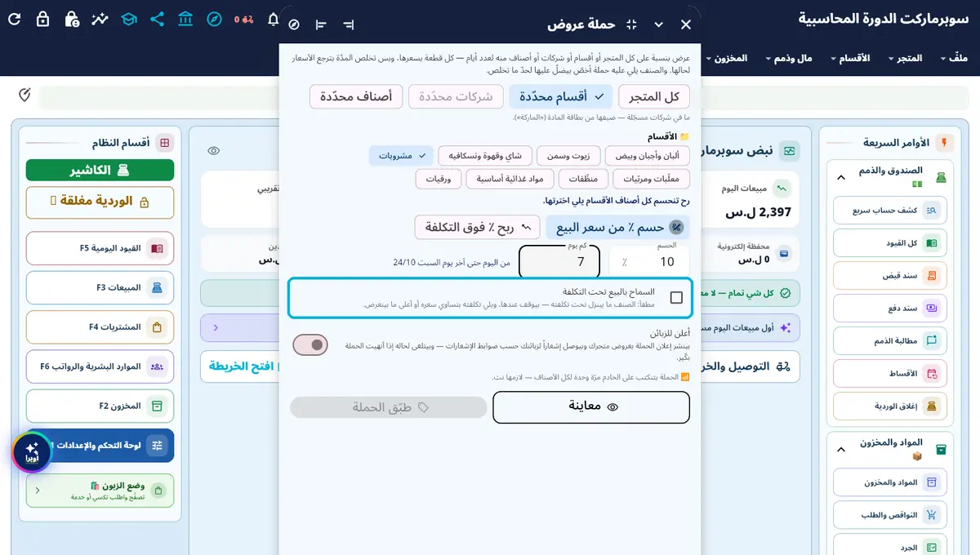Open لوحة التحكم والإعدادات section
This screenshot has height=555, width=980.
(100, 446)
